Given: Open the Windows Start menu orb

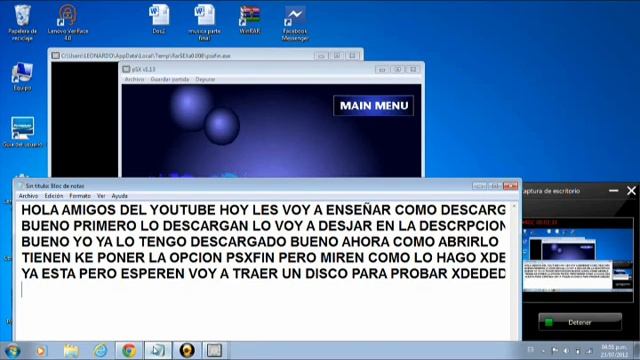Looking at the screenshot, I should coord(12,351).
